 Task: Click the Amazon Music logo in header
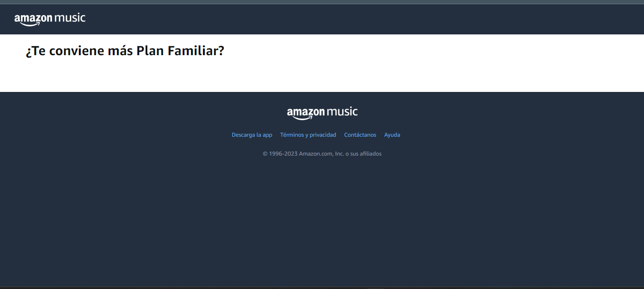click(50, 19)
